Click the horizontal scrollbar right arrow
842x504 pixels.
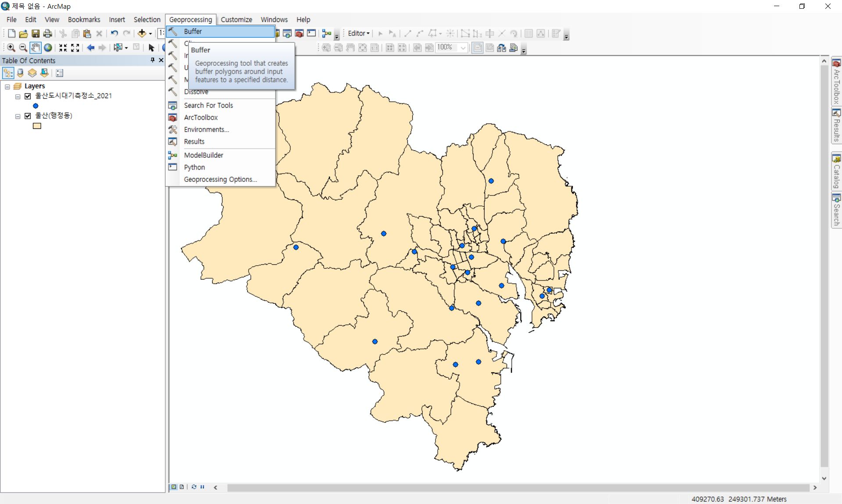click(x=815, y=487)
